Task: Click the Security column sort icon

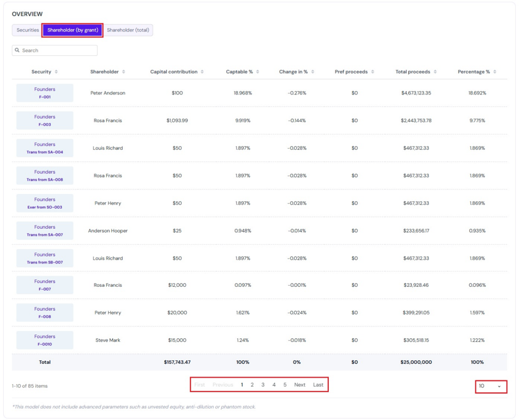Action: click(x=56, y=72)
